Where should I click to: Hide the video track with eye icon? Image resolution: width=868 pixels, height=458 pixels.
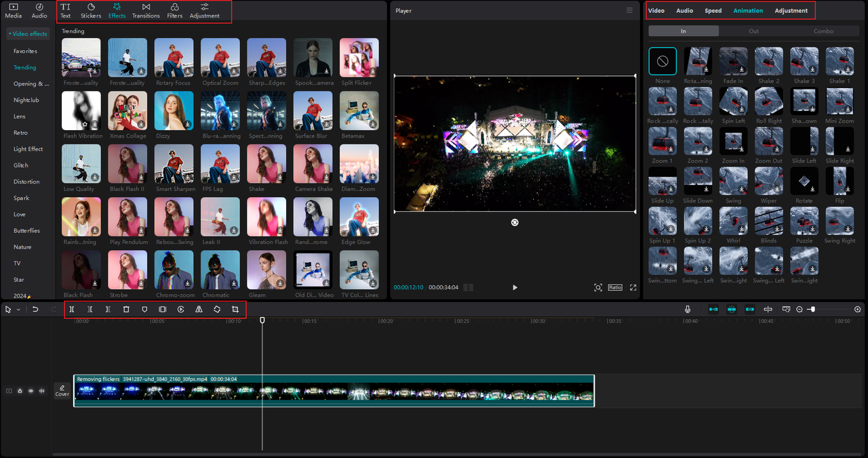click(x=31, y=391)
